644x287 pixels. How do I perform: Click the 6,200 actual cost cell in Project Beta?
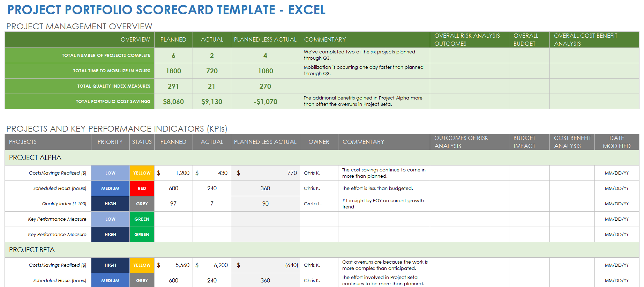212,265
